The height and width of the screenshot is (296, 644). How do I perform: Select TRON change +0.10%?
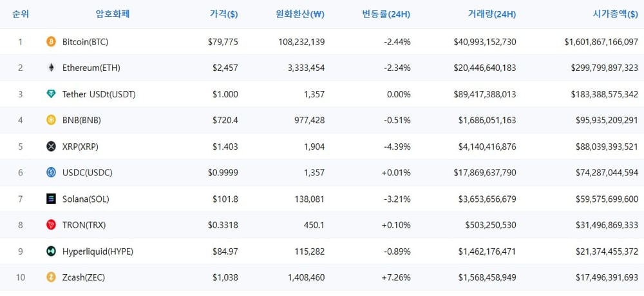click(396, 225)
